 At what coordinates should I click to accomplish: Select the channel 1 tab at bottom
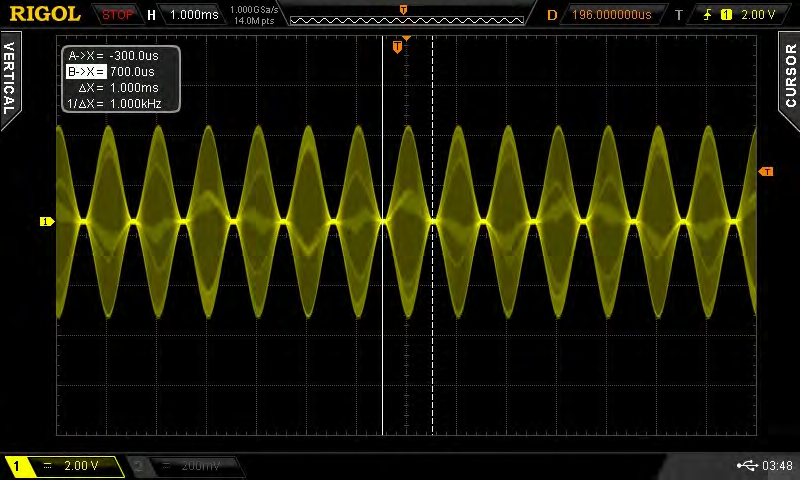[x=16, y=466]
